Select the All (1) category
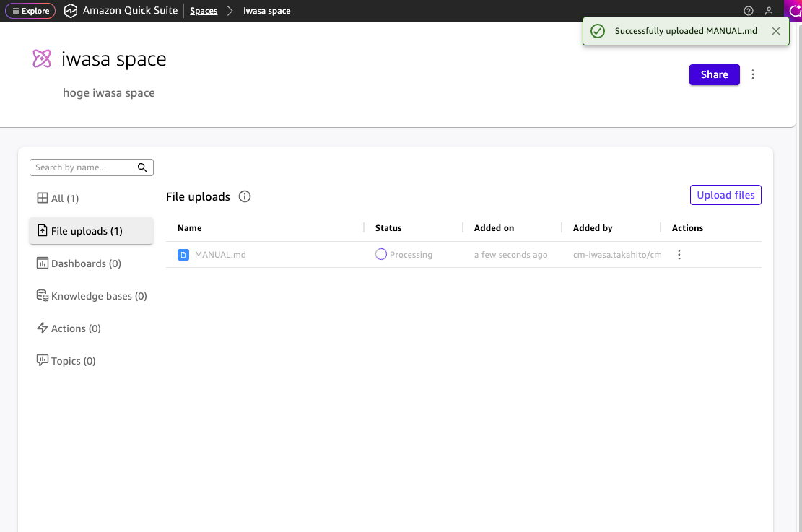Viewport: 802px width, 532px height. (x=58, y=199)
